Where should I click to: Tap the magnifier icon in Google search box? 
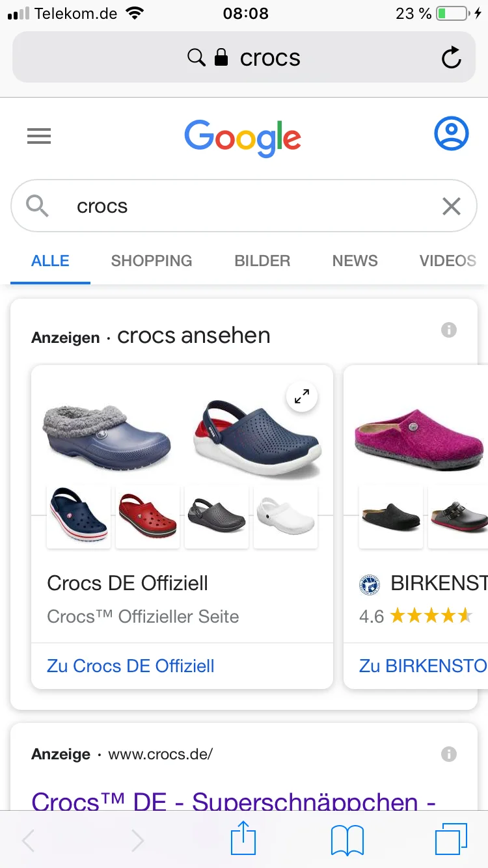(38, 206)
